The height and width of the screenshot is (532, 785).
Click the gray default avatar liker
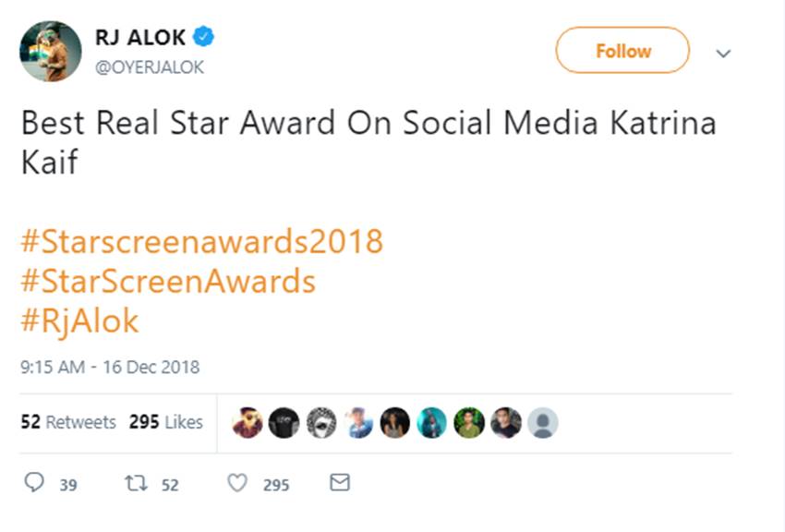coord(543,423)
